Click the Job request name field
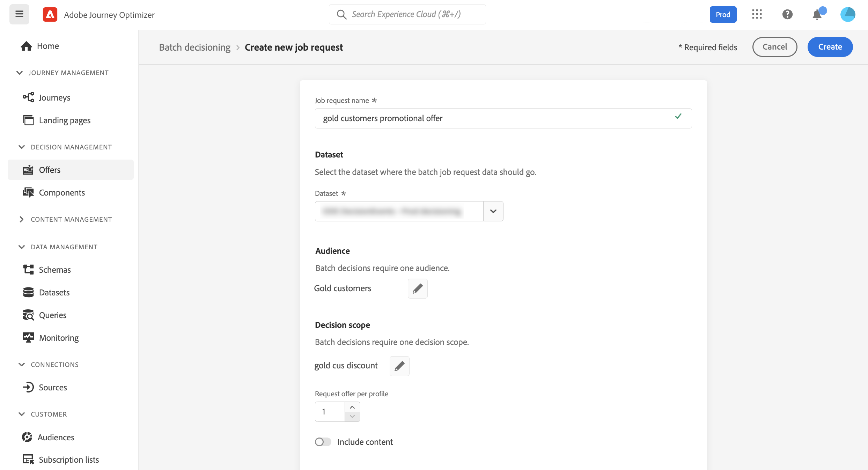The image size is (868, 470). tap(496, 118)
